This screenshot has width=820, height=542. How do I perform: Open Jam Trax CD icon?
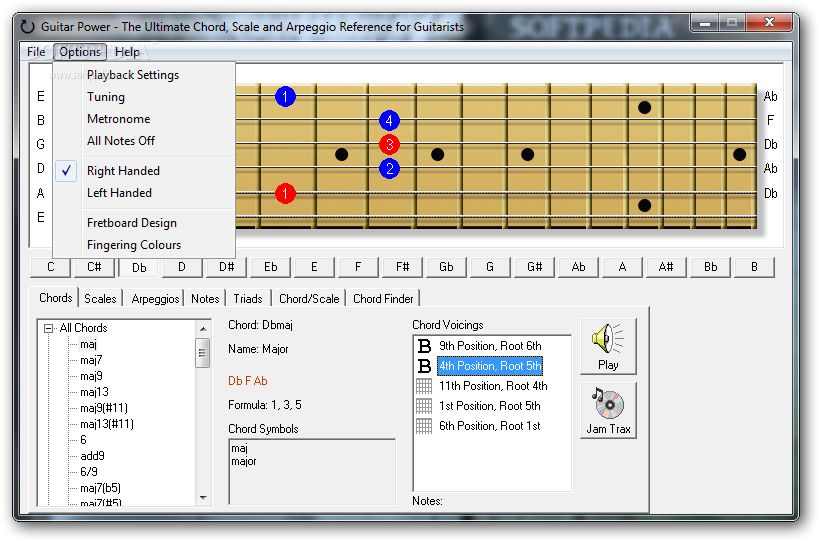click(607, 403)
